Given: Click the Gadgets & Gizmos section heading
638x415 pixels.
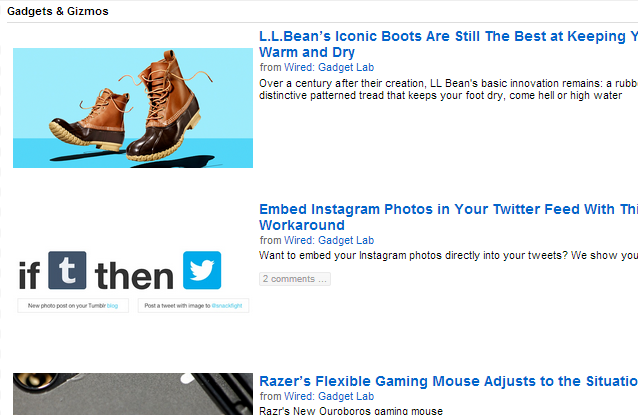Looking at the screenshot, I should [x=58, y=11].
